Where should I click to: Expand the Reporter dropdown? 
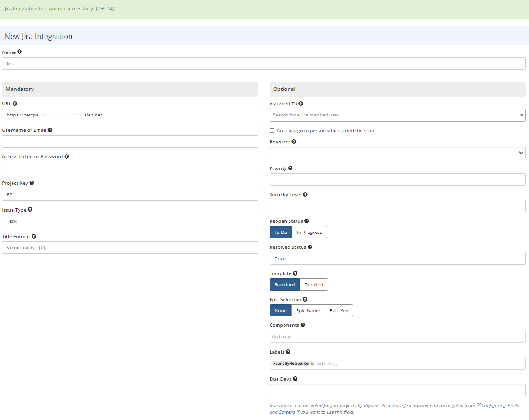pyautogui.click(x=397, y=153)
